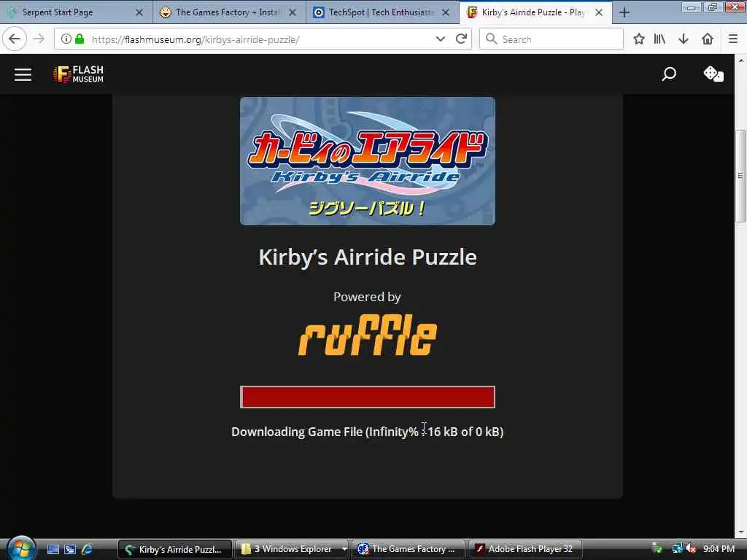The image size is (747, 560).
Task: Click the Downloading Game File status text
Action: [x=368, y=432]
